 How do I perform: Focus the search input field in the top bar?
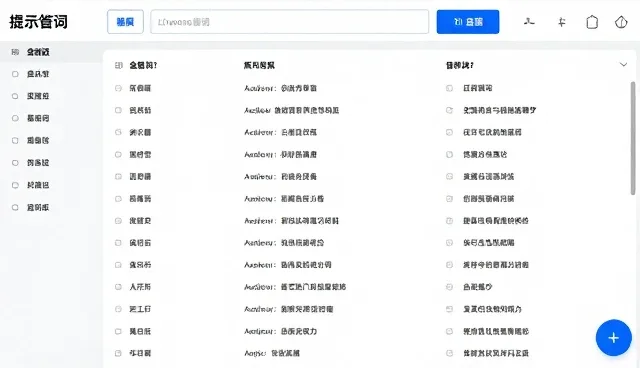click(x=289, y=22)
